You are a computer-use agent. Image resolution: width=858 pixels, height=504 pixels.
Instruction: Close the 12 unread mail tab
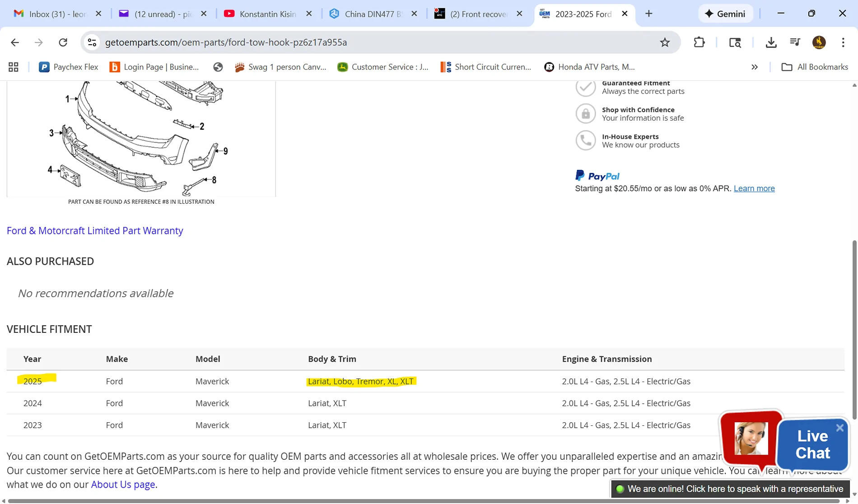click(204, 14)
